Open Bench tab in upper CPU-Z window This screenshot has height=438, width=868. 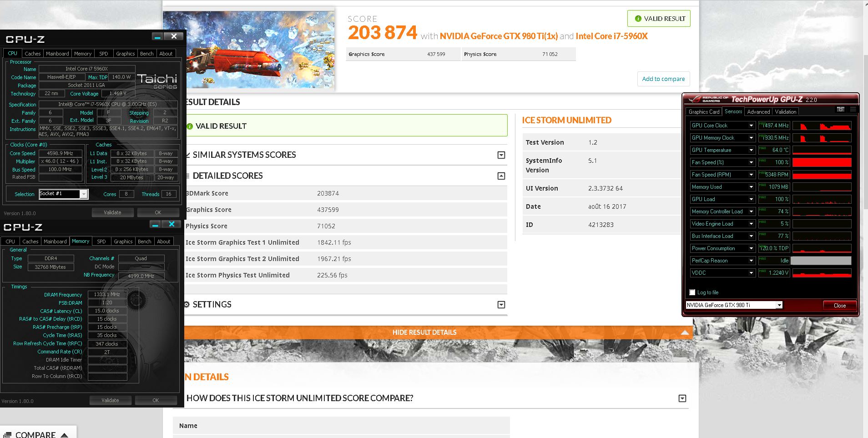[x=146, y=54]
